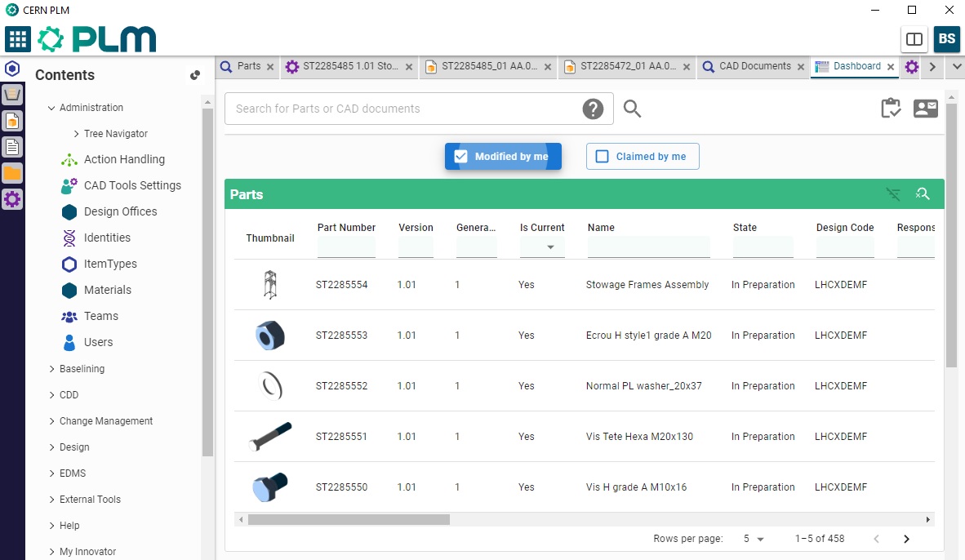This screenshot has height=560, width=965.
Task: Uncheck the Modified by me checkbox
Action: pos(460,157)
